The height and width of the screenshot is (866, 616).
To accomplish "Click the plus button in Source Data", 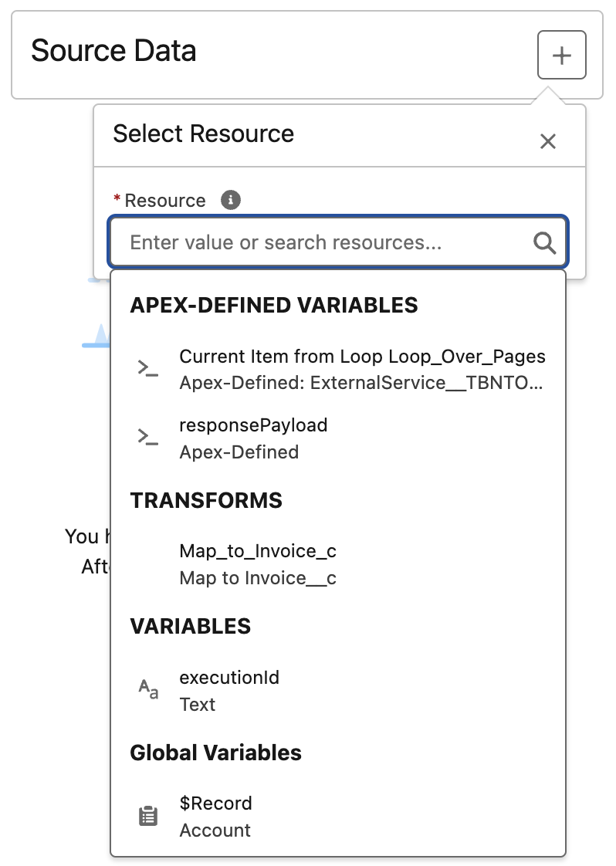I will tap(561, 55).
